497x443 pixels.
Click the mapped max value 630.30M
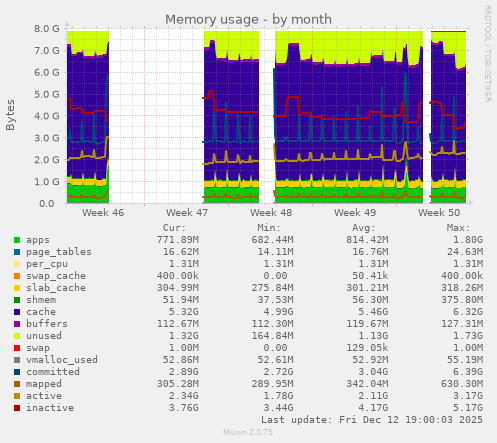tap(462, 384)
